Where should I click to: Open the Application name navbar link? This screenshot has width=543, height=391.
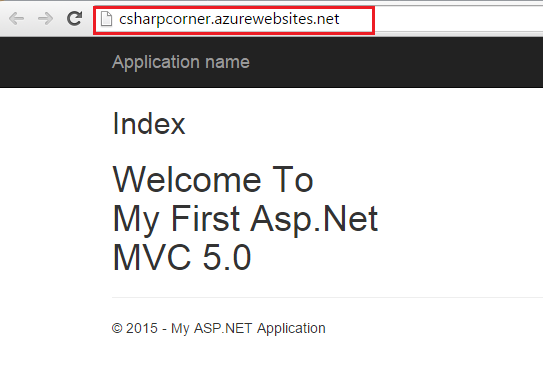(181, 62)
